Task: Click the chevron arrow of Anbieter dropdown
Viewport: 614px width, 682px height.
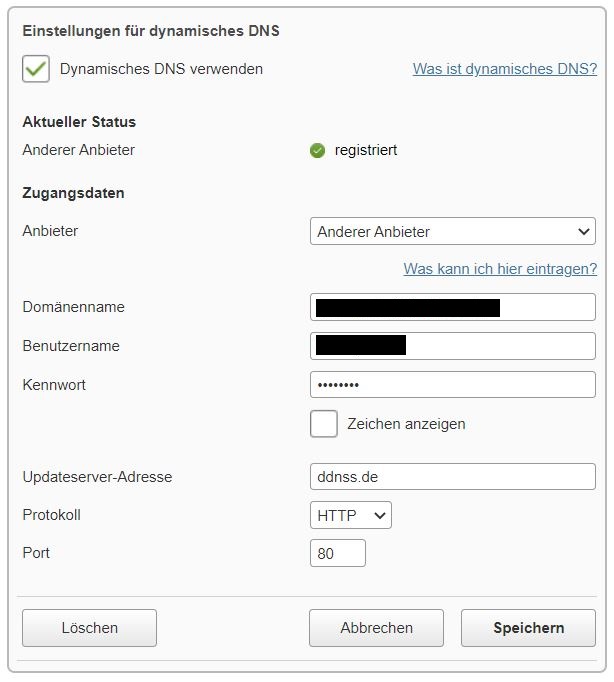Action: pos(584,231)
